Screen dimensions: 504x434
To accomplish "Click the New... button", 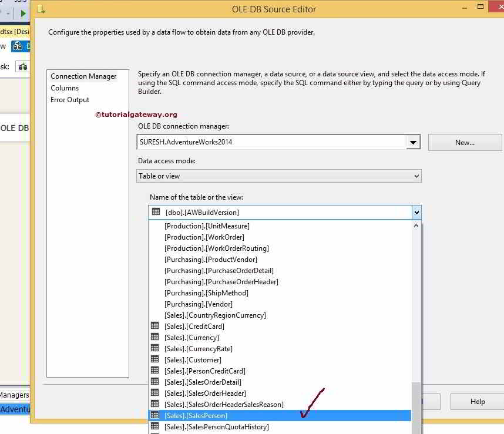I will (465, 142).
